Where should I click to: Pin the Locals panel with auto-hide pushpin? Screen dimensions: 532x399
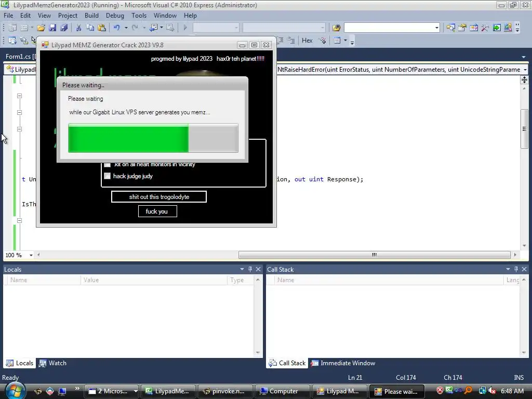point(250,269)
